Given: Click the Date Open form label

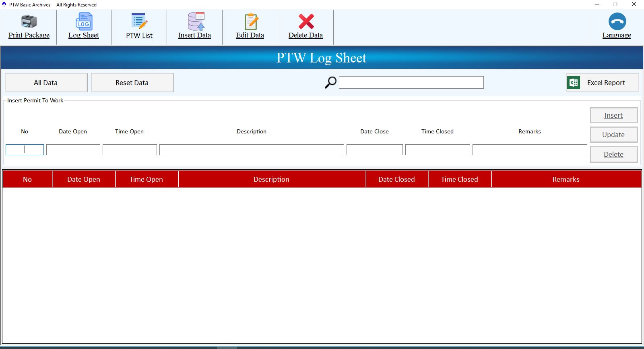Looking at the screenshot, I should click(73, 131).
